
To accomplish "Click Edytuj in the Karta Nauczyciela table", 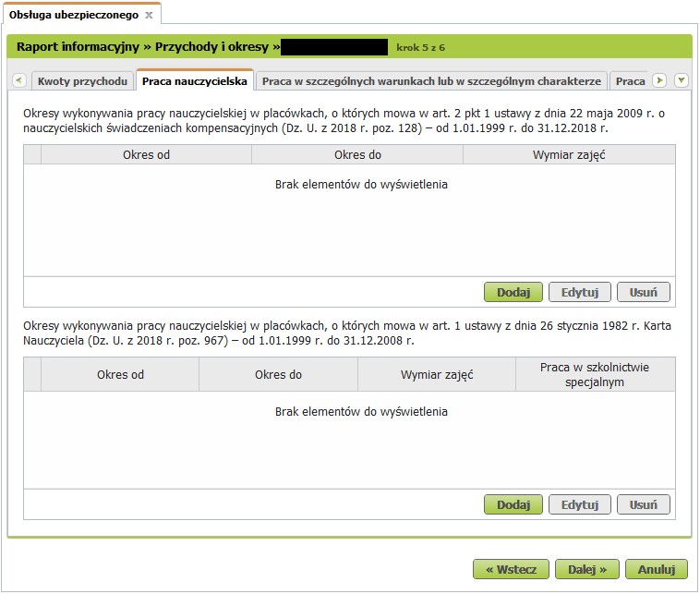I will pos(579,504).
